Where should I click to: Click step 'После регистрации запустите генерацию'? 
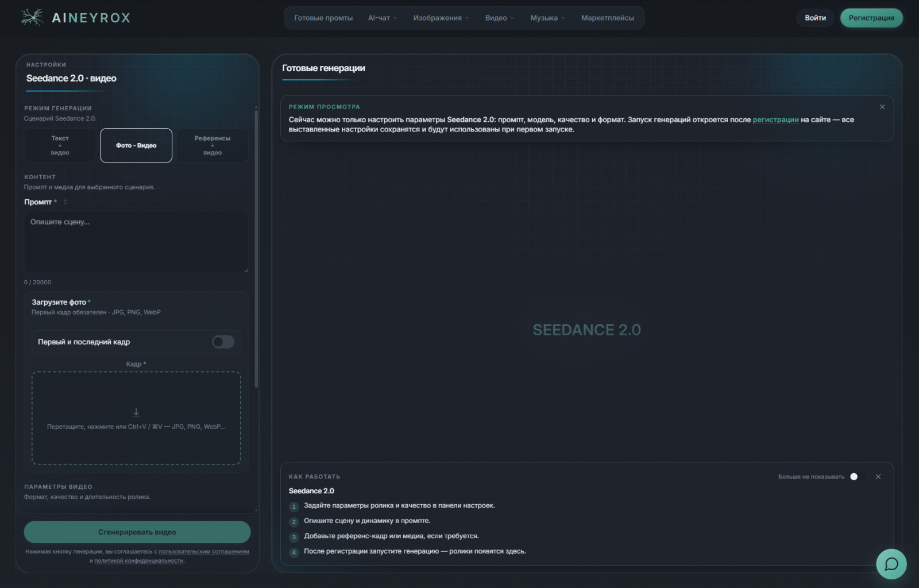coord(415,551)
